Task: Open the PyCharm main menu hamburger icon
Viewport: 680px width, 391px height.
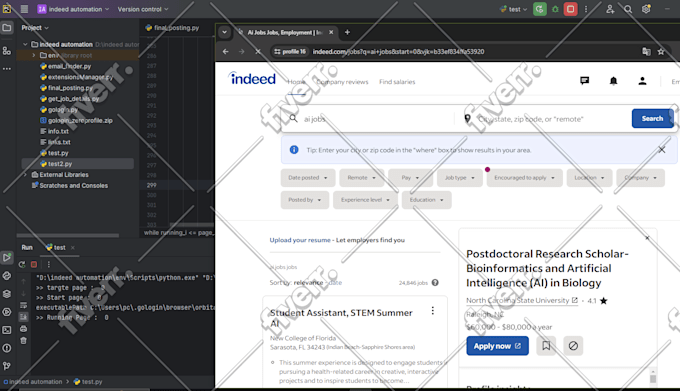Action: click(x=24, y=9)
